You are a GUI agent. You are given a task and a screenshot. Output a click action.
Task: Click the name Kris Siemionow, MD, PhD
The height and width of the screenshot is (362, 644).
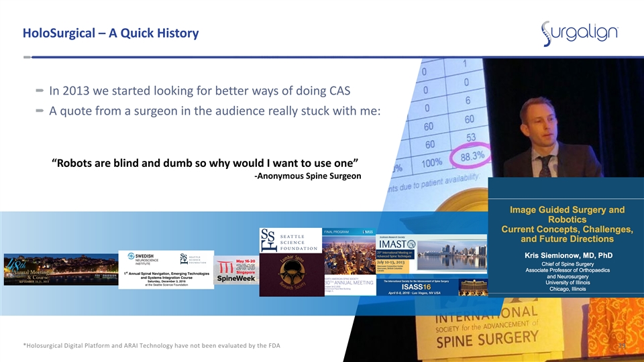click(568, 255)
